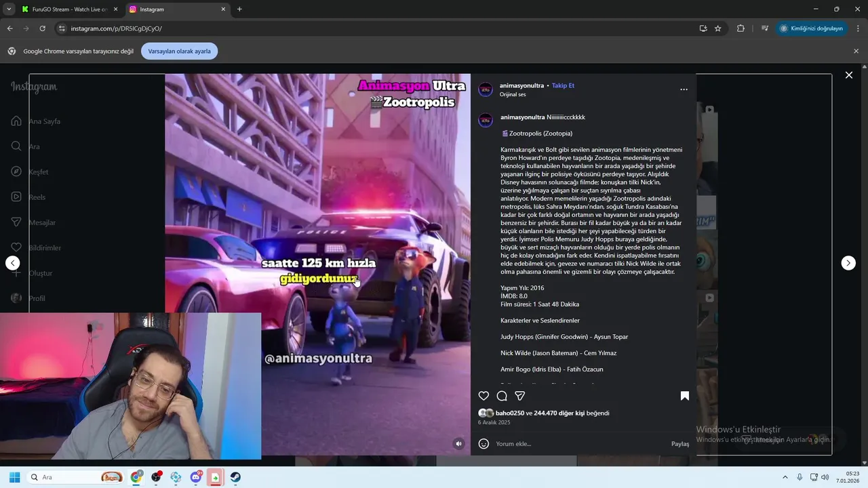
Task: Open Bildirimler in Instagram sidebar
Action: coord(36,247)
